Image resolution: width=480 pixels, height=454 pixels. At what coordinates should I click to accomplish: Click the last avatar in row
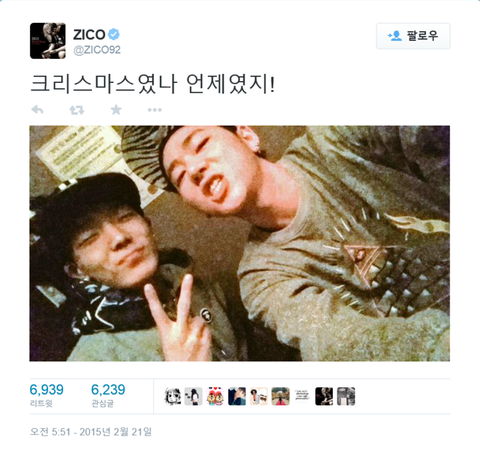tap(346, 396)
